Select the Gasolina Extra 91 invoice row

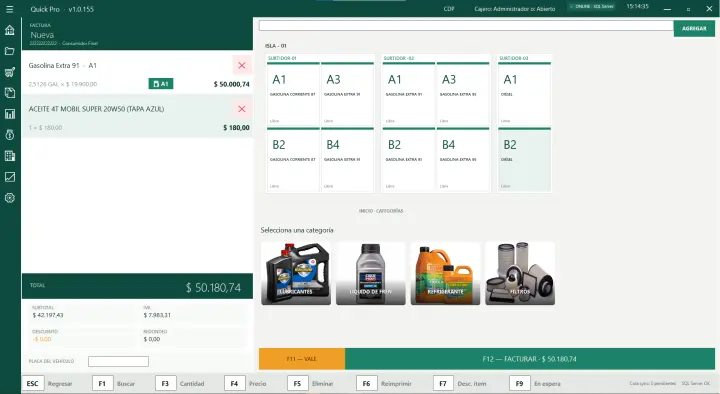coord(137,73)
